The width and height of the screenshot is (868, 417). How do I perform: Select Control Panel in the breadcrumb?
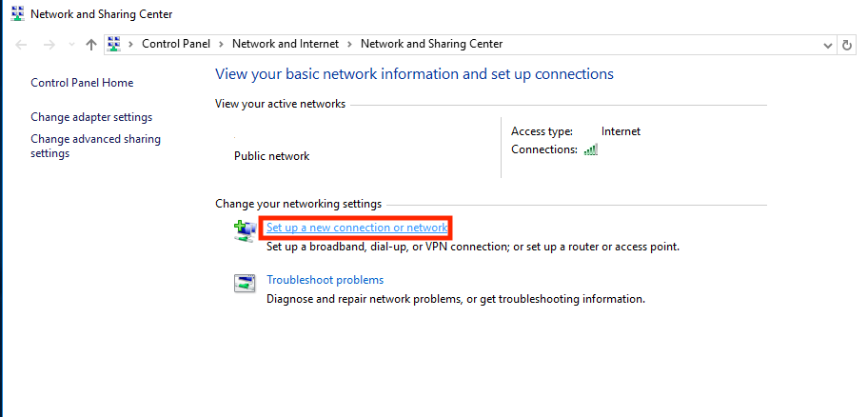click(x=176, y=44)
